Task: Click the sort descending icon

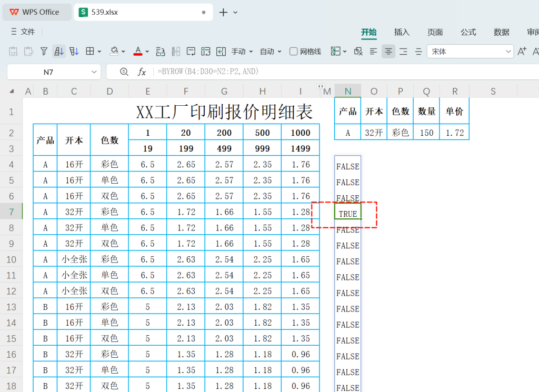Action: coord(74,52)
